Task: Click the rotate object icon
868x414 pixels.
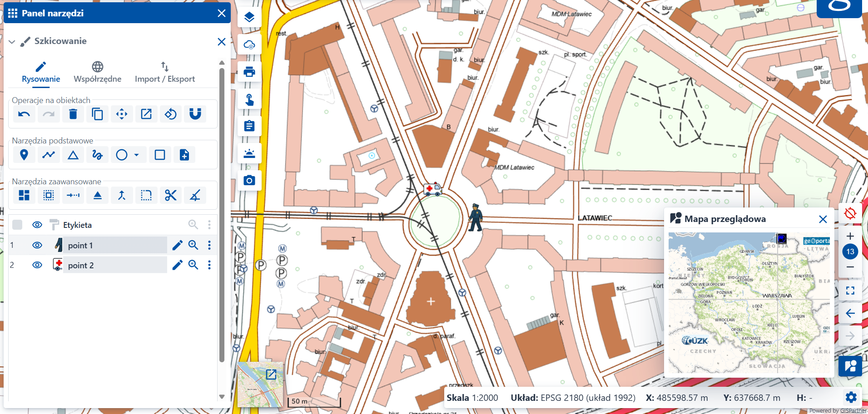Action: 171,114
